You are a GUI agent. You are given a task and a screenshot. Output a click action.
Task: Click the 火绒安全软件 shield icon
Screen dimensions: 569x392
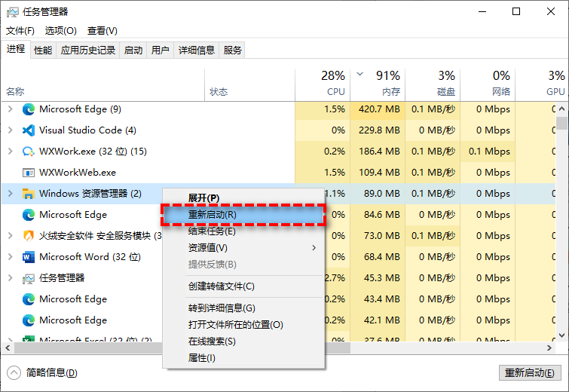pos(29,235)
